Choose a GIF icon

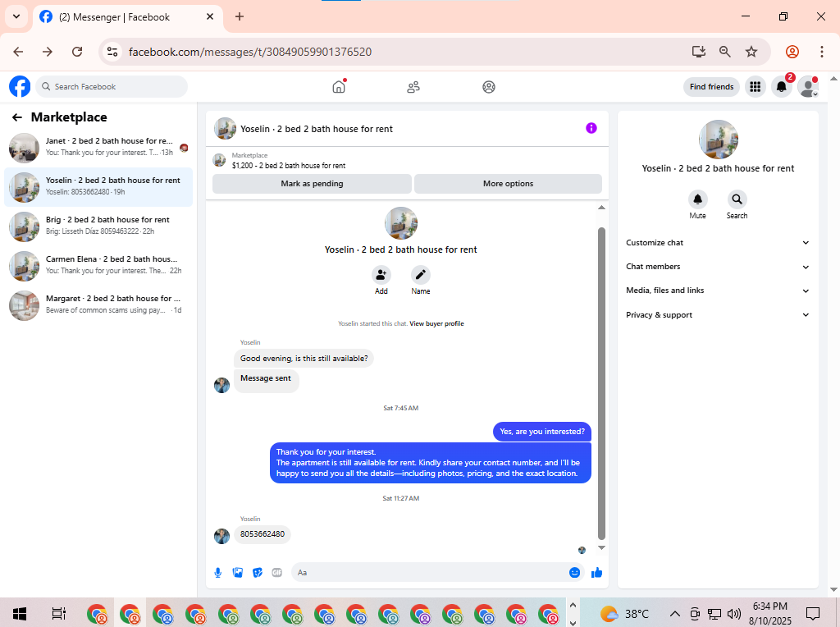(277, 573)
